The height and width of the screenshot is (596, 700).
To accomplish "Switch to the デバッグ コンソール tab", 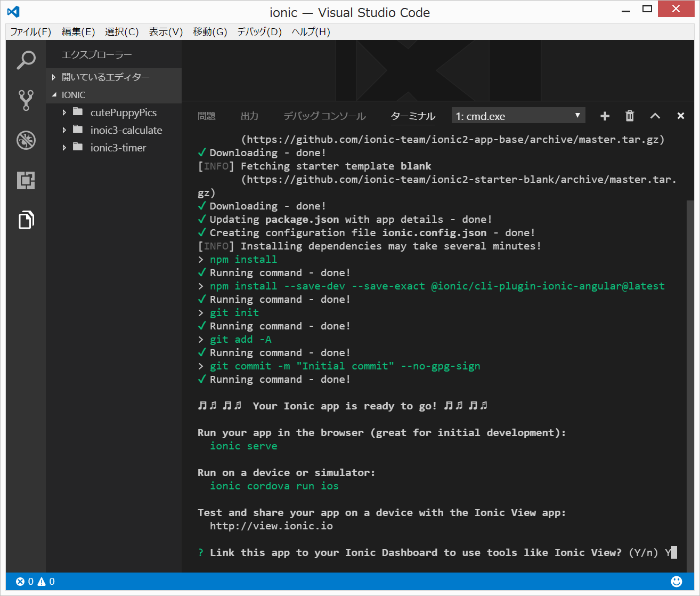I will click(324, 116).
